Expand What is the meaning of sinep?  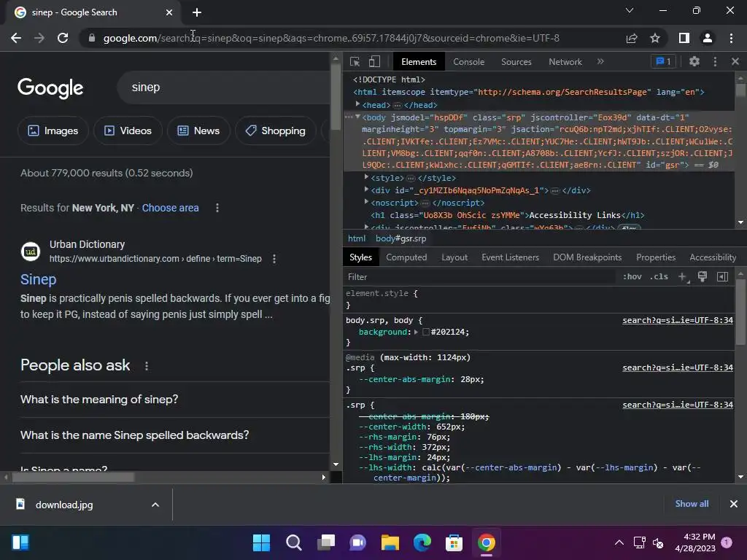coord(99,399)
